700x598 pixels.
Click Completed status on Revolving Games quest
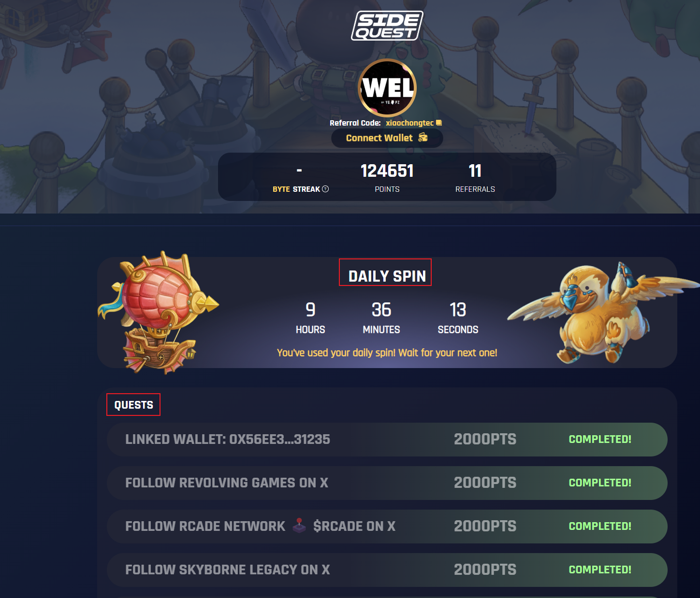point(600,483)
